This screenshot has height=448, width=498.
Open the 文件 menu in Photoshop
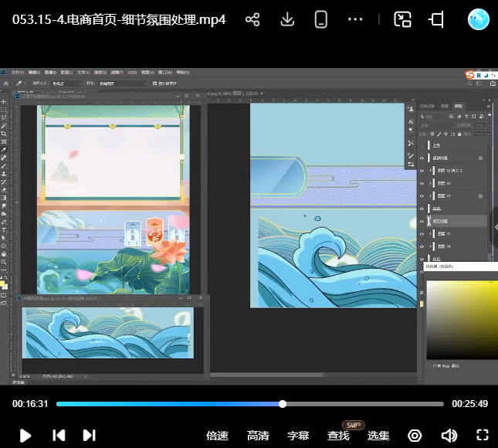pos(17,73)
